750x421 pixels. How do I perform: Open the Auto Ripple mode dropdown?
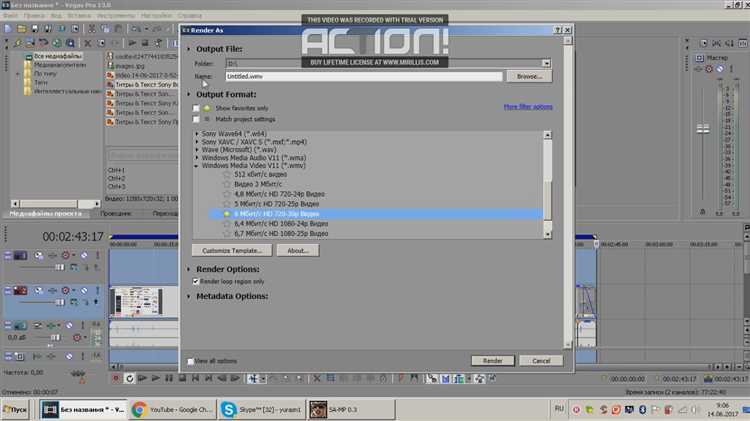coord(468,379)
